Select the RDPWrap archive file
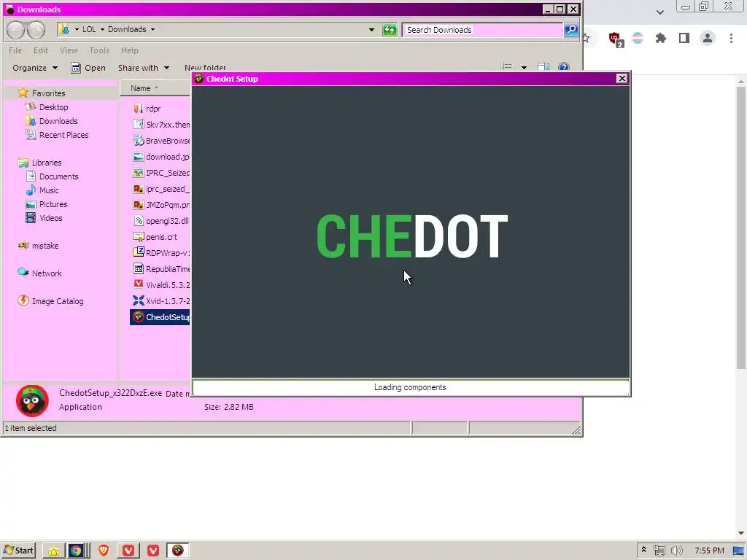 (x=161, y=253)
